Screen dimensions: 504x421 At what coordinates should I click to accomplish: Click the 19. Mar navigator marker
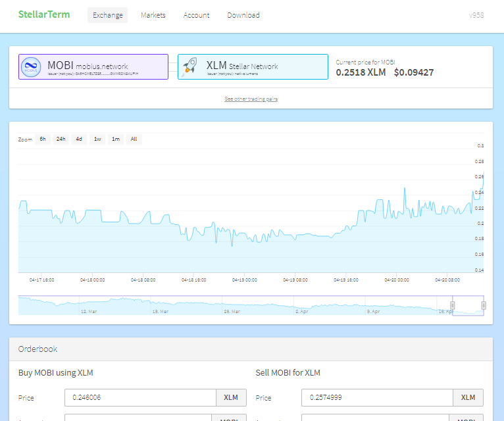[x=161, y=311]
